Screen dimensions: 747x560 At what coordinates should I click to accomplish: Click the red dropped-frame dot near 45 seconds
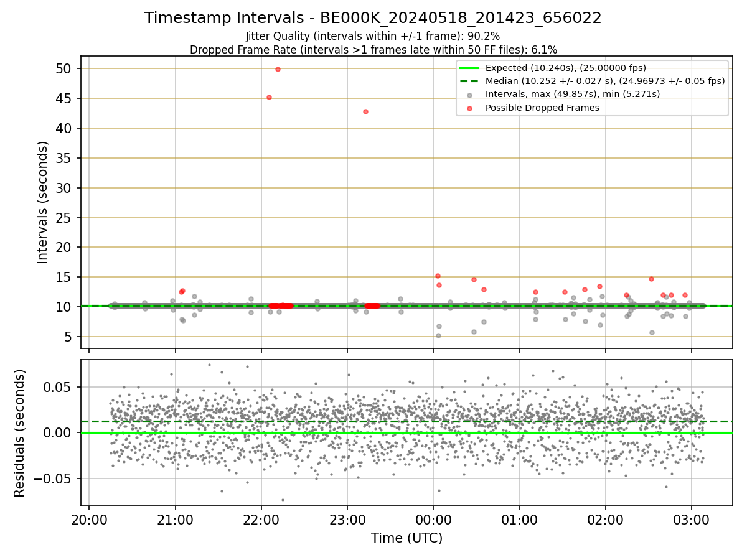[269, 97]
